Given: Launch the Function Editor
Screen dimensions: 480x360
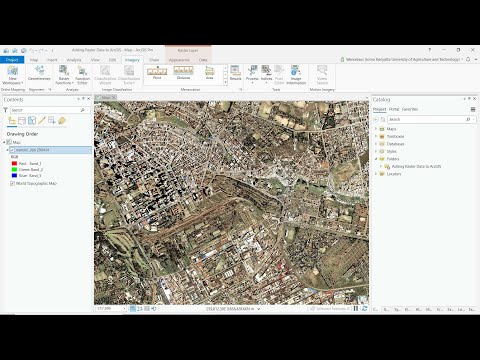Looking at the screenshot, I should pyautogui.click(x=82, y=75).
